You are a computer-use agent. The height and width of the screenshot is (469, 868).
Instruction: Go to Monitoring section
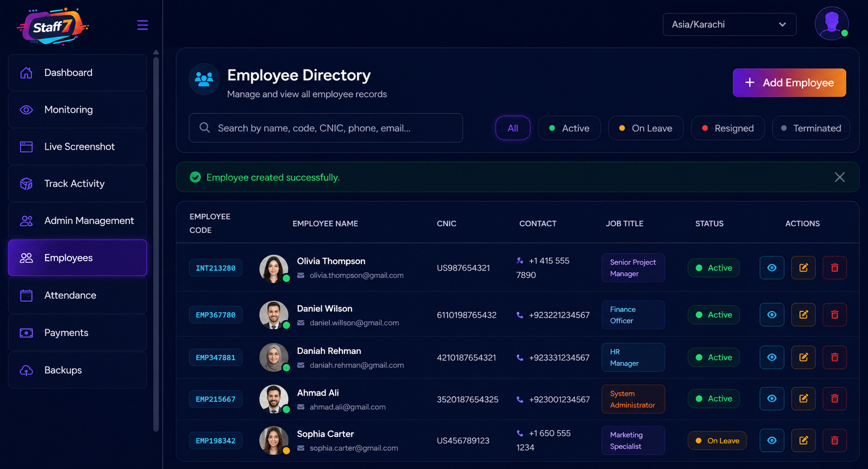(x=77, y=110)
